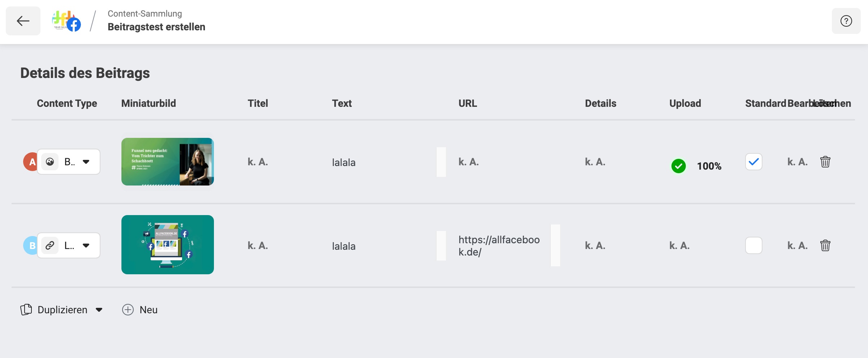Expand content type dropdown in row A
The image size is (868, 358).
coord(86,162)
